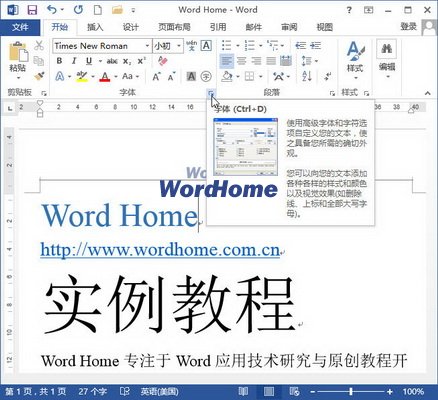Click the page count 第1页 in status bar

click(x=35, y=391)
